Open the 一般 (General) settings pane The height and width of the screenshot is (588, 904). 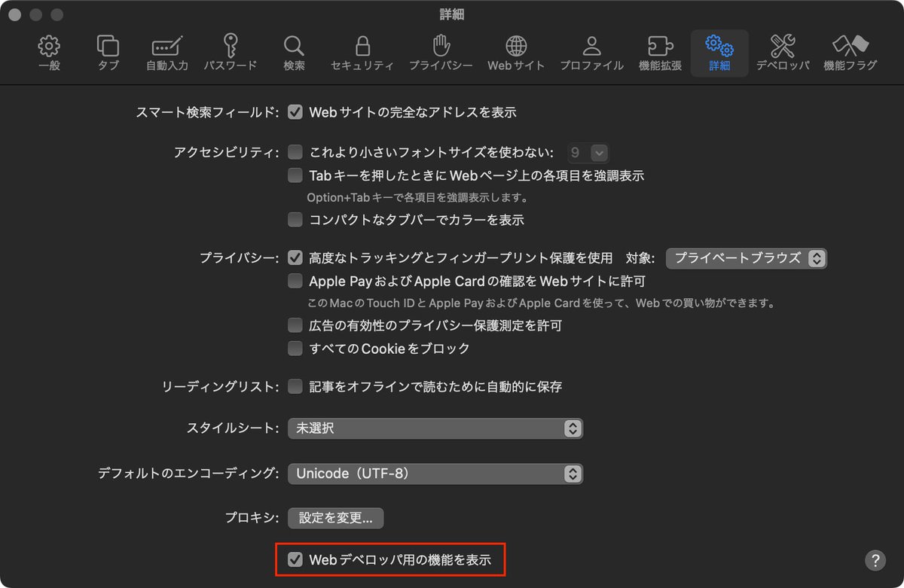[x=48, y=51]
